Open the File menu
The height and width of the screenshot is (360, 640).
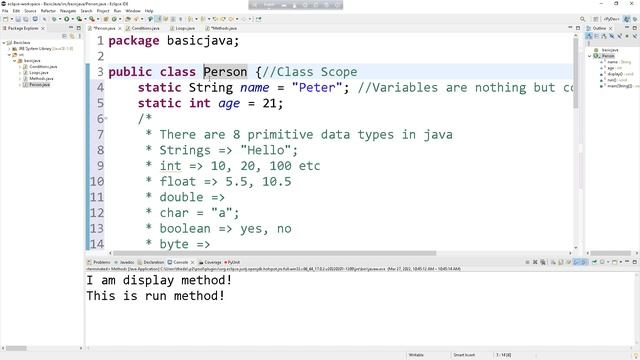pyautogui.click(x=5, y=11)
